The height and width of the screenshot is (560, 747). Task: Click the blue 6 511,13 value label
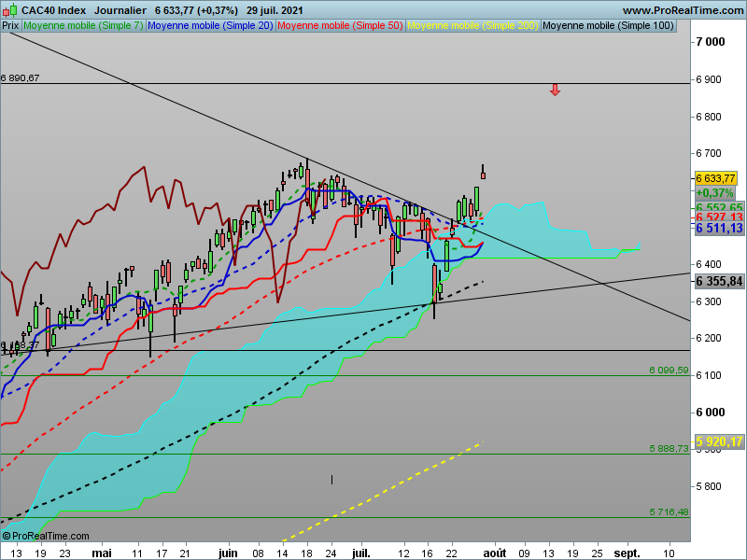(719, 229)
